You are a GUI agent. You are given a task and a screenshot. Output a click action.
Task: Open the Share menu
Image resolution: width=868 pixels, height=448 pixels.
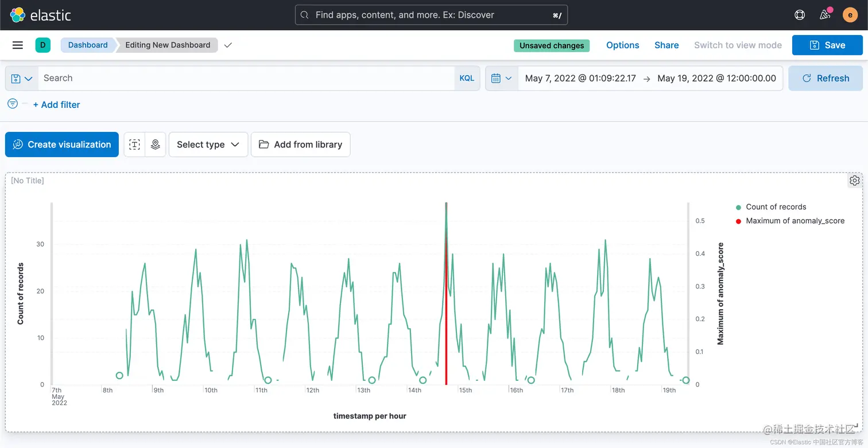[666, 45]
